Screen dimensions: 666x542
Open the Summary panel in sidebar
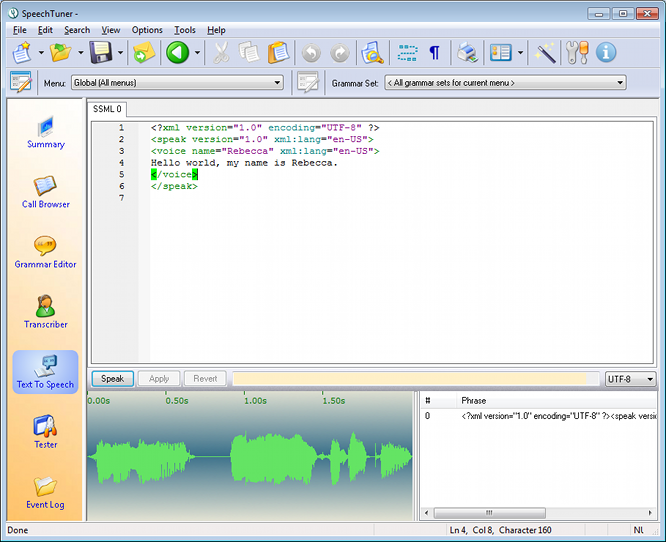[45, 133]
